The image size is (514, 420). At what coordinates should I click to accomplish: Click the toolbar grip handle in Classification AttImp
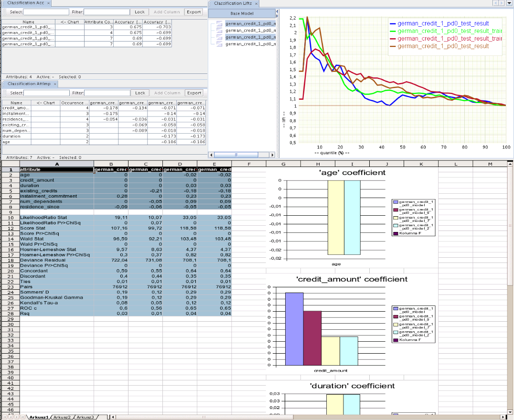tap(5, 93)
